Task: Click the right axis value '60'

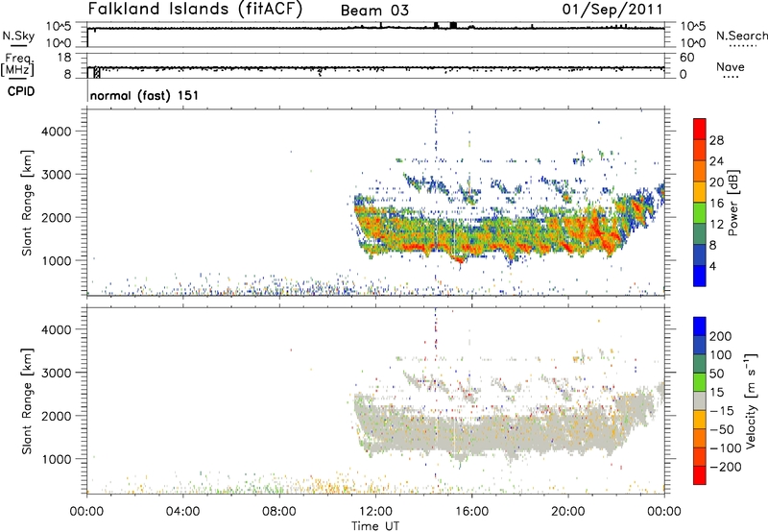Action: [x=687, y=58]
